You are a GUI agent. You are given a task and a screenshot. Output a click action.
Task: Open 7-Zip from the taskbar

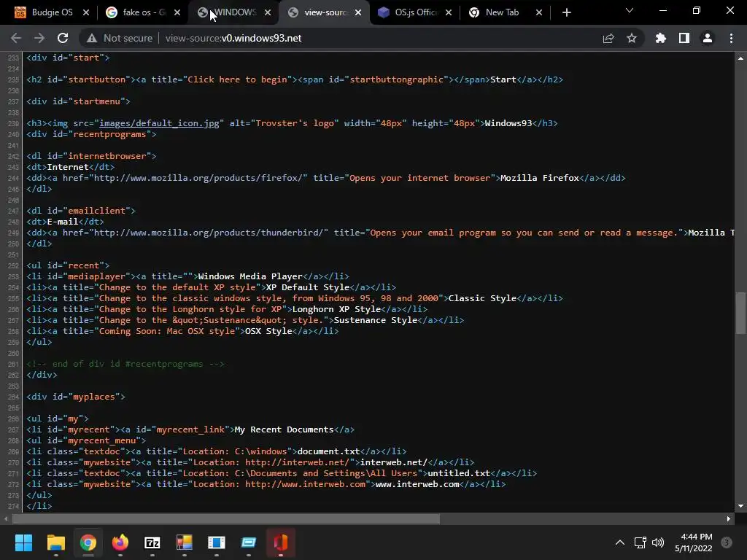pos(152,542)
